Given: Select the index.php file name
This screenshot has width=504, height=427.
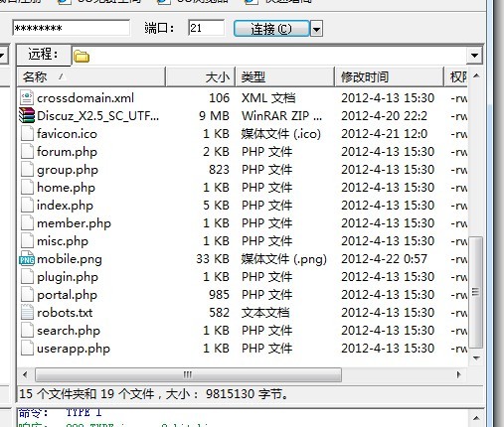Looking at the screenshot, I should click(x=65, y=206).
